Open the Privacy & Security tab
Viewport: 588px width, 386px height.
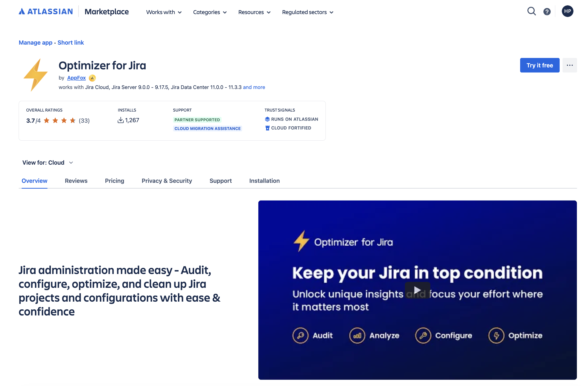[167, 181]
